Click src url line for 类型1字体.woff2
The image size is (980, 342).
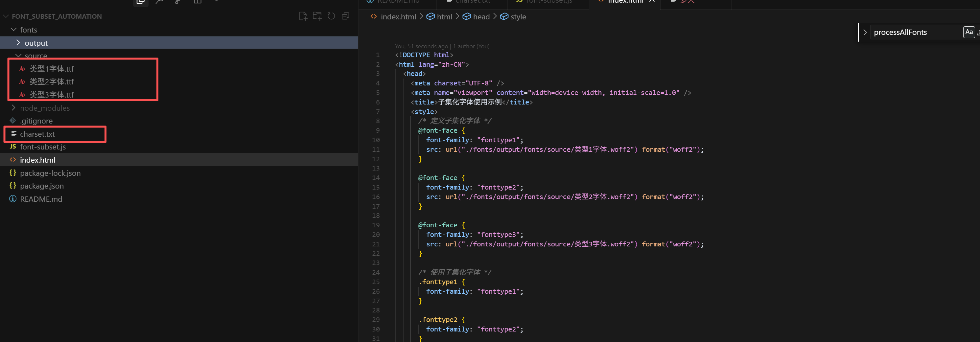point(565,149)
